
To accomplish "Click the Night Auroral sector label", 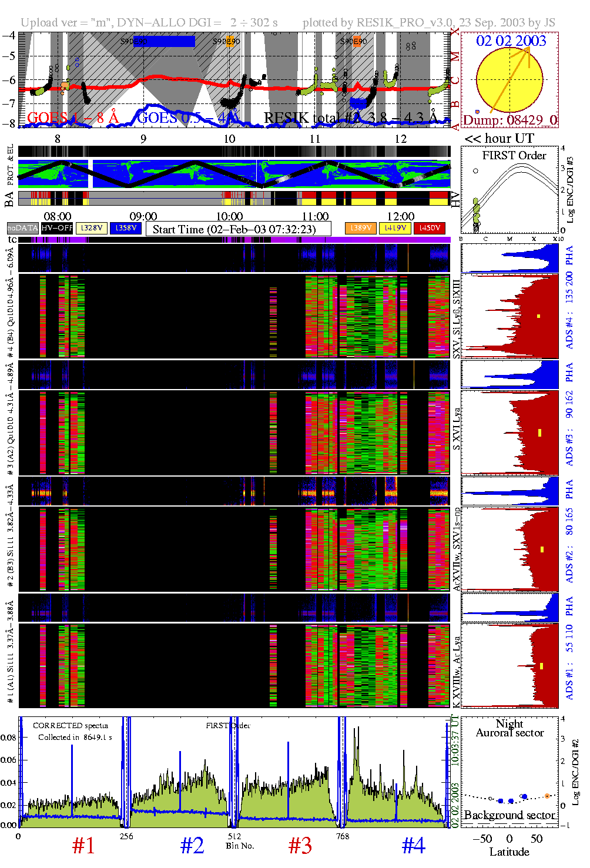I will click(x=509, y=728).
